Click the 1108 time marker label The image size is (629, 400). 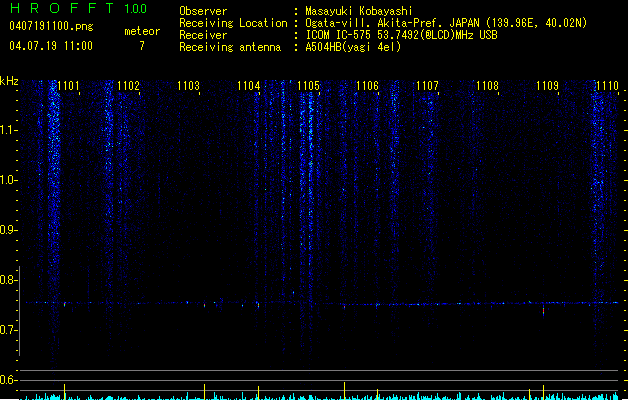[487, 86]
